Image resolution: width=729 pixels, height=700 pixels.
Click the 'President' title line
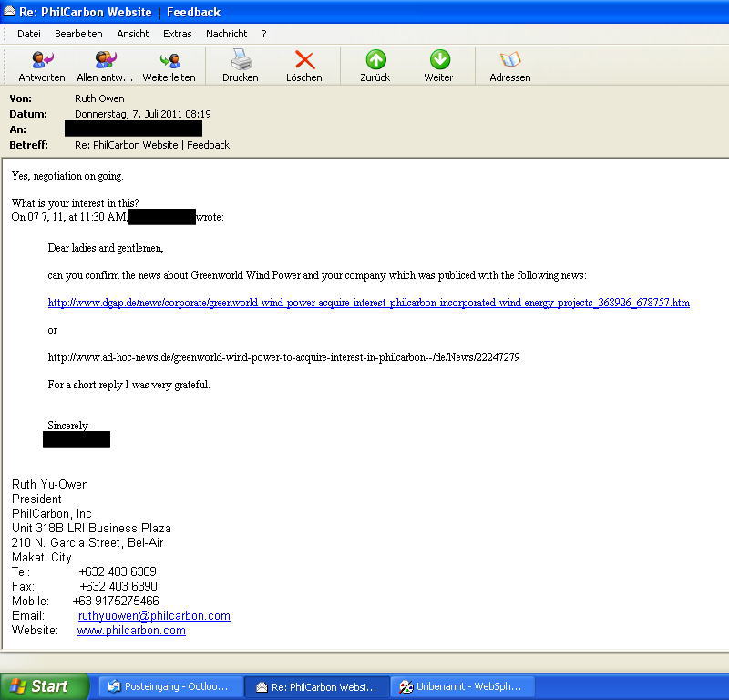(36, 499)
